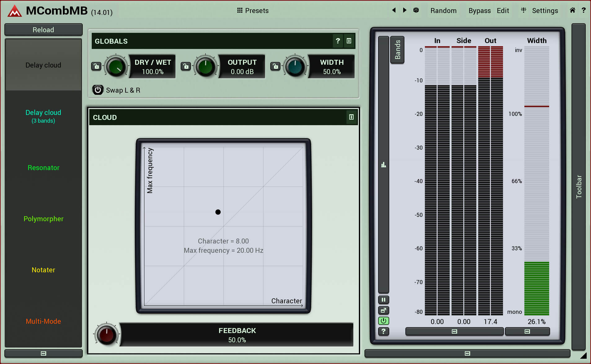The height and width of the screenshot is (364, 591).
Task: Open meters help question mark
Action: coord(383,331)
